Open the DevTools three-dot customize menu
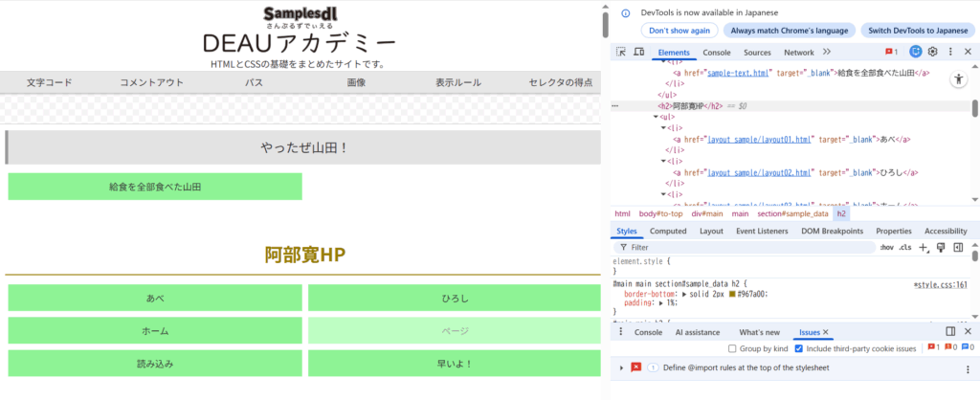Screen dimensions: 980x400 pos(950,52)
